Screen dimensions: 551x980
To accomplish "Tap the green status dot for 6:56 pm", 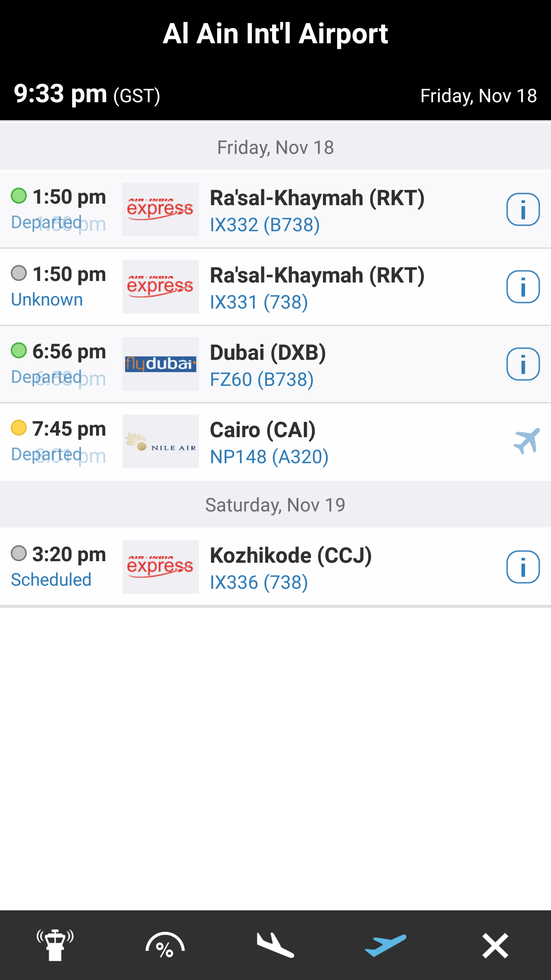I will pos(19,350).
